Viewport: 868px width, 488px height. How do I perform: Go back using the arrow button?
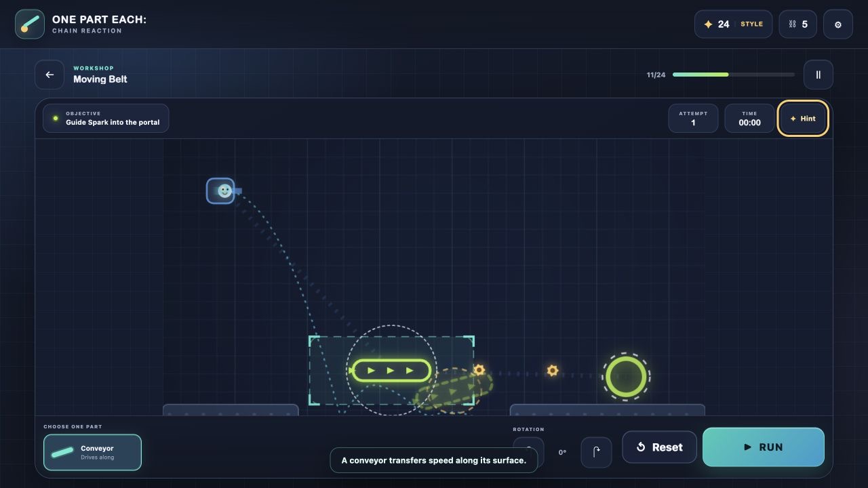pos(50,75)
